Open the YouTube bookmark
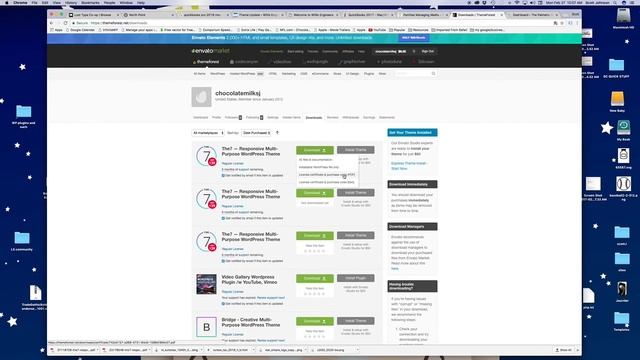The height and width of the screenshot is (360, 640). coord(377,30)
